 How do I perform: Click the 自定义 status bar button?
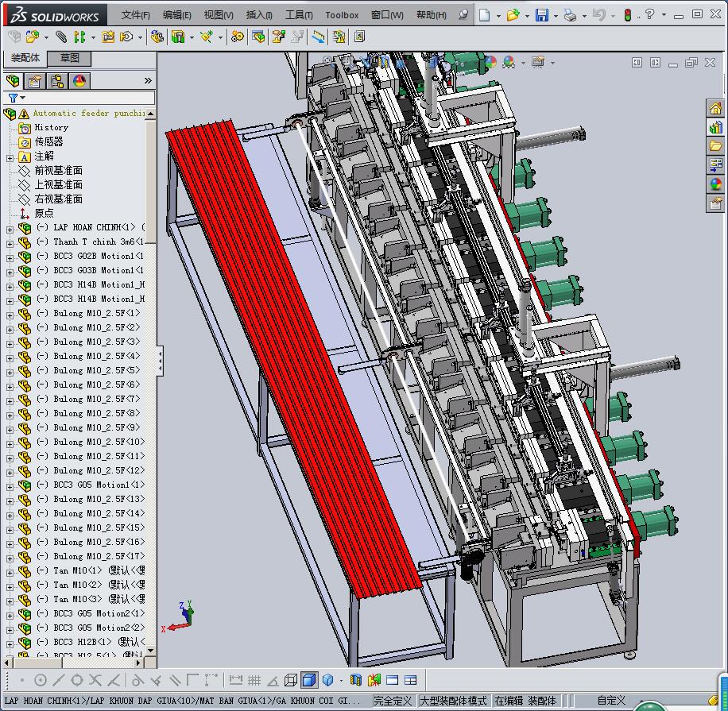611,701
